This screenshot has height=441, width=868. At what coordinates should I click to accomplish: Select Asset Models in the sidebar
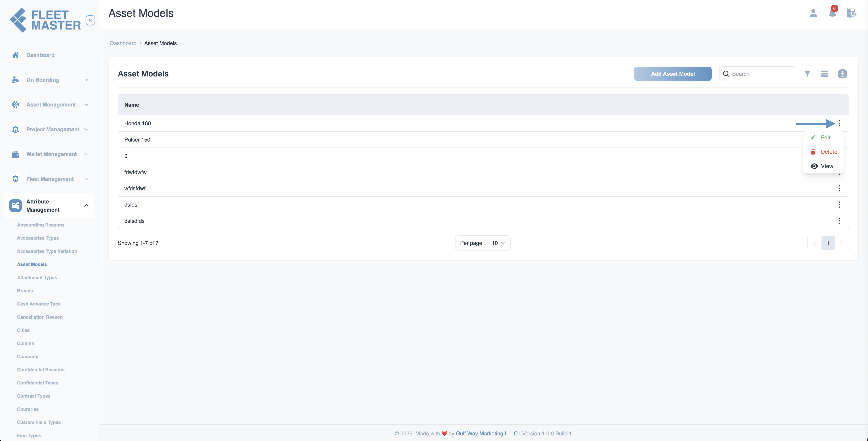tap(32, 264)
